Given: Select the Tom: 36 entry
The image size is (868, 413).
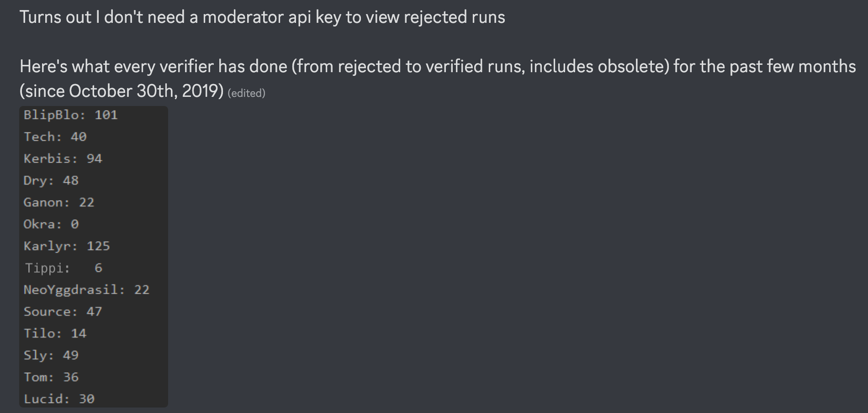Looking at the screenshot, I should (51, 377).
